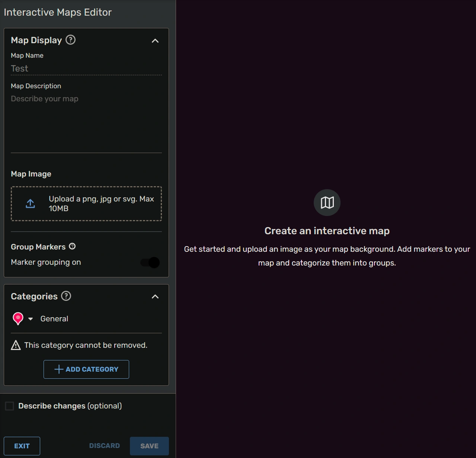
Task: Collapse the Map Display section chevron
Action: (155, 41)
